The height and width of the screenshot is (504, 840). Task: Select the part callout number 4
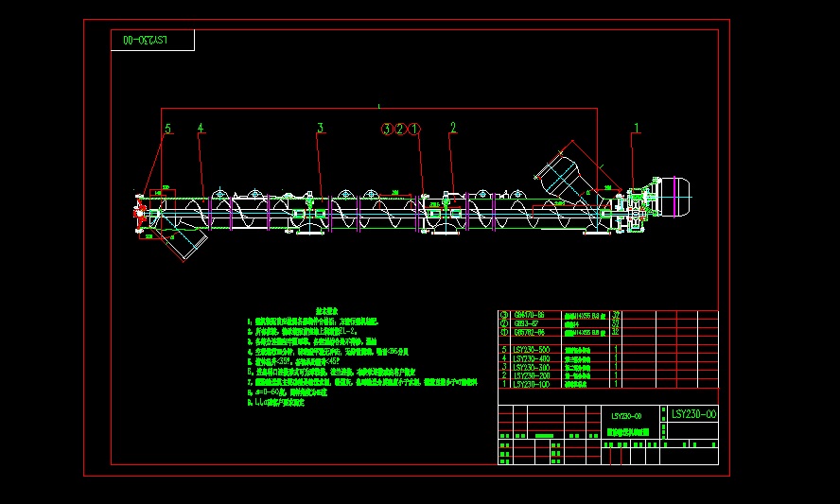click(x=200, y=128)
